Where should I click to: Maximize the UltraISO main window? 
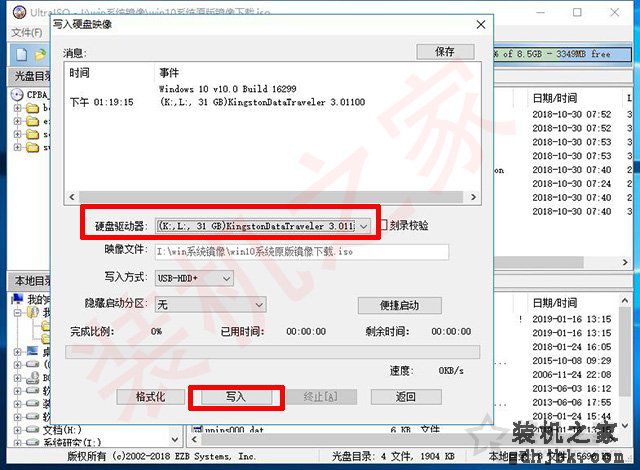(577, 12)
